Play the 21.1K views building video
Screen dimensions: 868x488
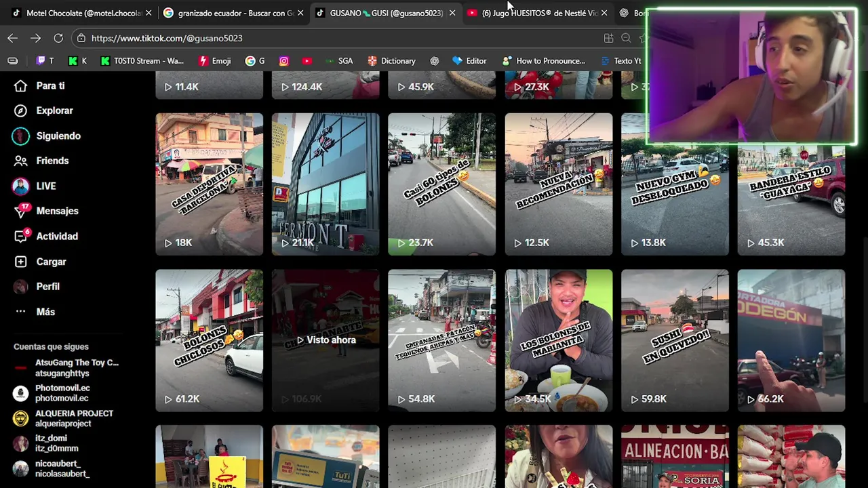point(325,184)
